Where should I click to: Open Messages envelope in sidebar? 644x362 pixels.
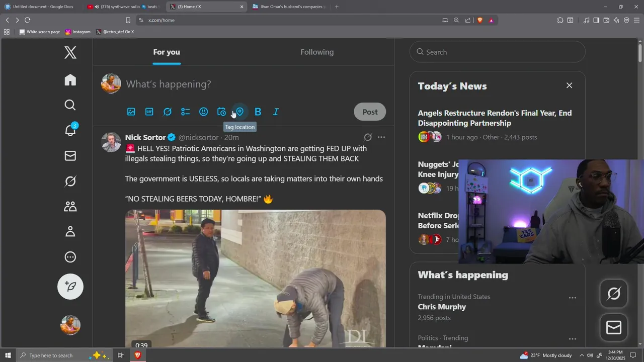tap(70, 156)
